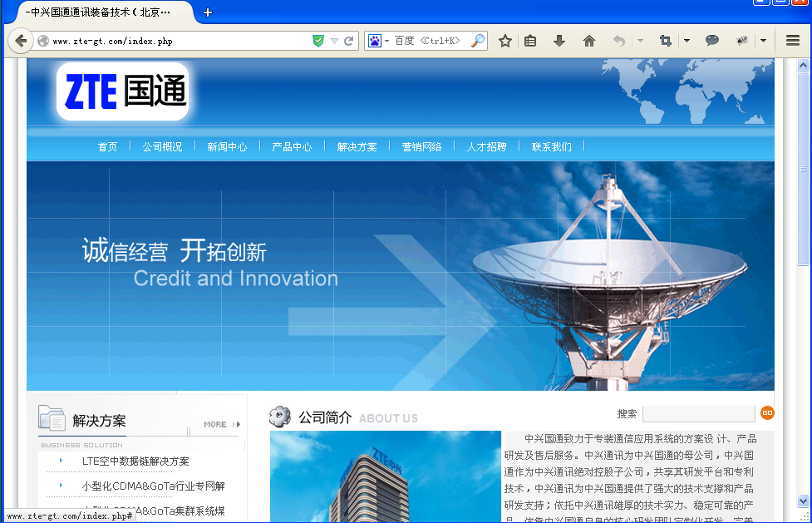812x523 pixels.
Task: Click the BUSINESS SOLUTION label
Action: 81,445
